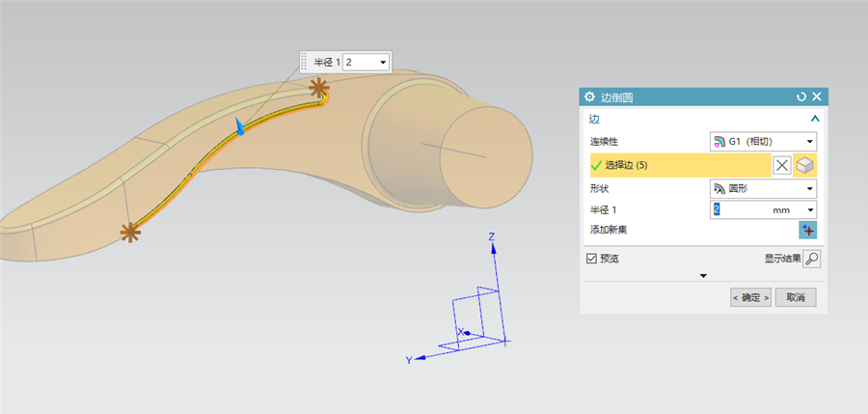Click the 确定 button
The image size is (868, 414).
(x=750, y=297)
